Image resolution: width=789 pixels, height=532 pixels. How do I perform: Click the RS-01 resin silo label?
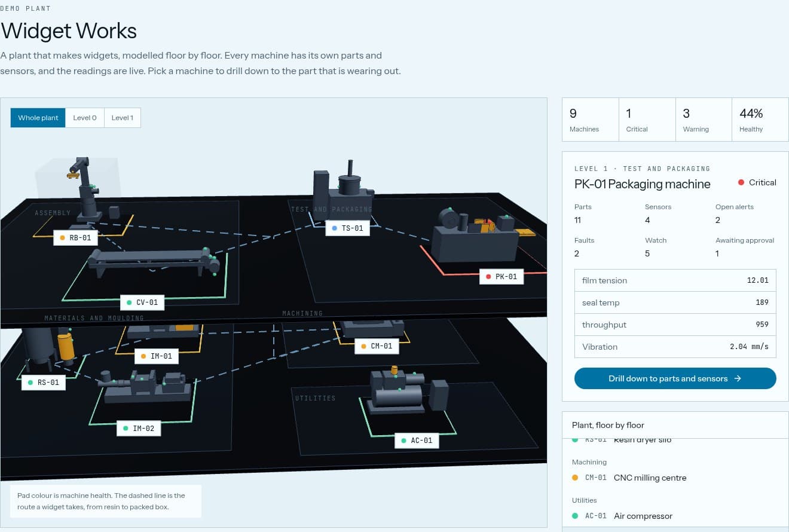pos(44,382)
